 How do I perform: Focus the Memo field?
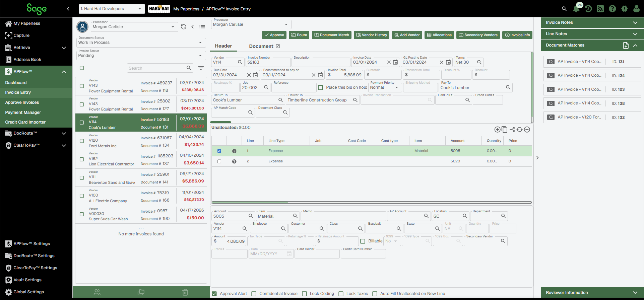point(343,216)
